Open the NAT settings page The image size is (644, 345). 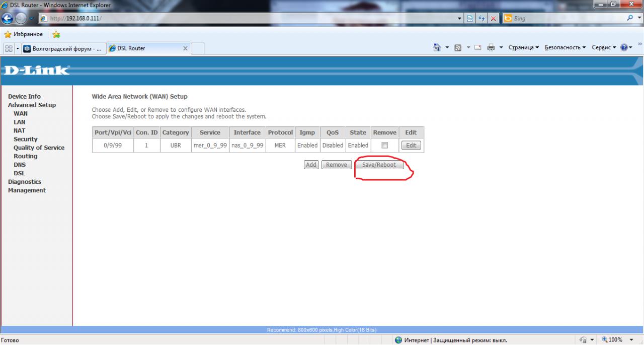19,130
